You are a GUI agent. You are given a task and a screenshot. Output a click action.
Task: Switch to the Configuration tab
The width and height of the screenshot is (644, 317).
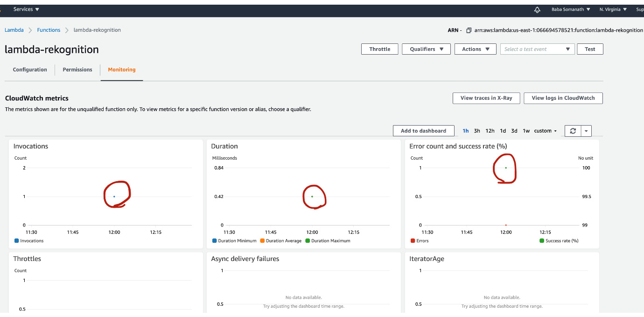pos(30,70)
